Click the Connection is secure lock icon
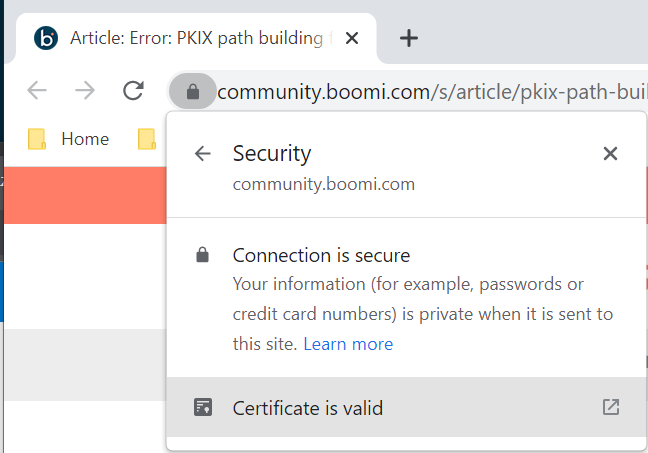Viewport: 648px width, 453px height. click(203, 255)
